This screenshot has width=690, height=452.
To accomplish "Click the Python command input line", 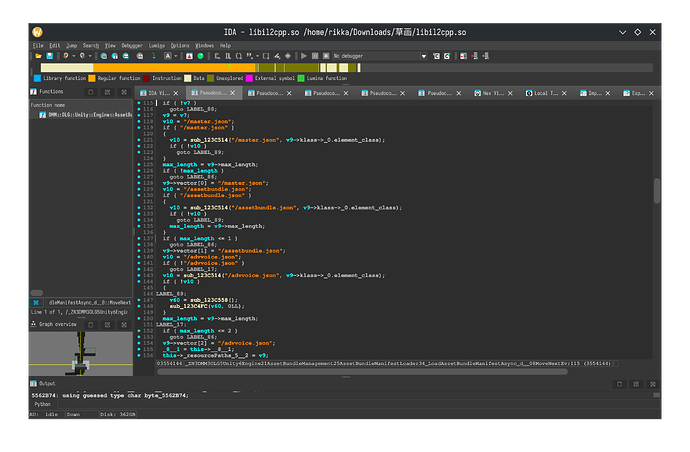I will [x=359, y=404].
